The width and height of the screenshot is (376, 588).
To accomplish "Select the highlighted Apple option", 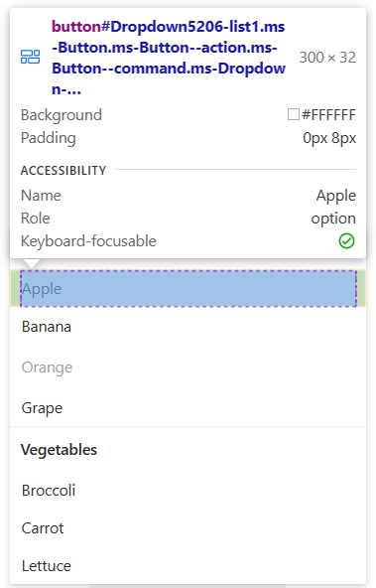I will [x=188, y=289].
